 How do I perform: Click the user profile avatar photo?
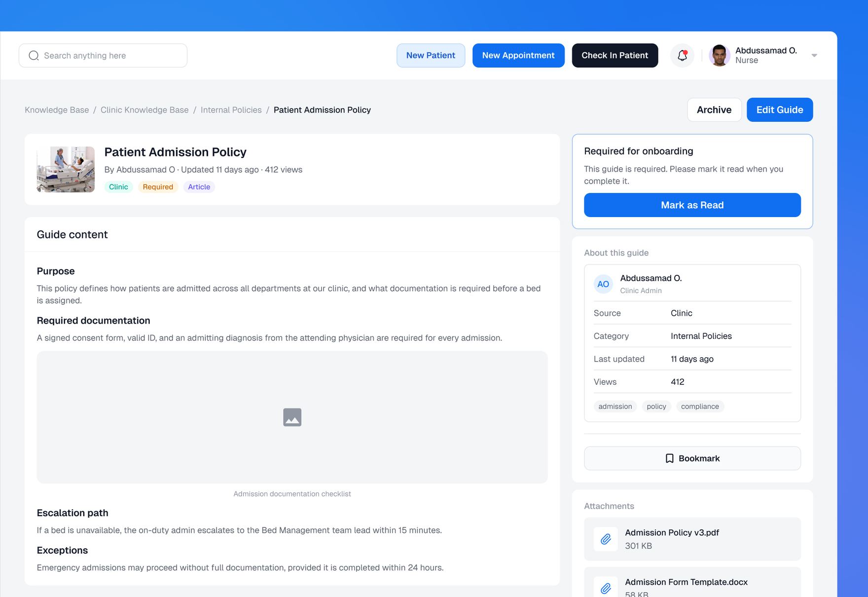tap(720, 55)
